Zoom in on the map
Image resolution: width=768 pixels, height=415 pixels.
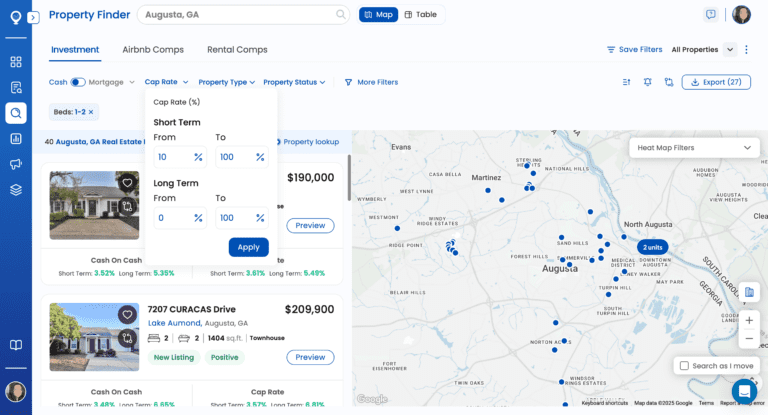click(749, 320)
